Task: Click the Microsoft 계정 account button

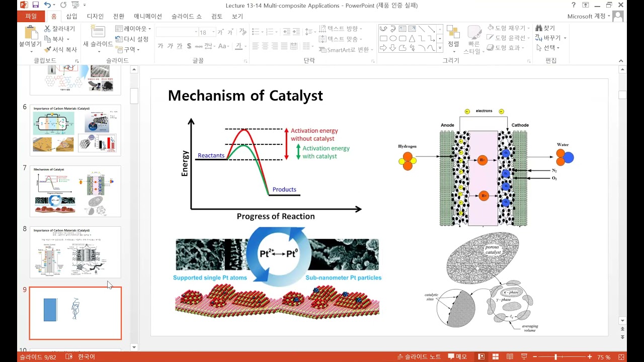Action: 589,16
